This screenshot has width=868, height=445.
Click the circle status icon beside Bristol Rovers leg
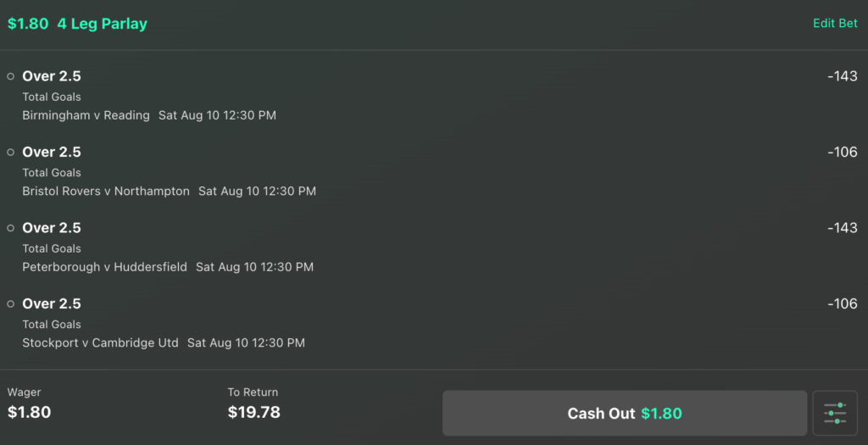pyautogui.click(x=10, y=153)
